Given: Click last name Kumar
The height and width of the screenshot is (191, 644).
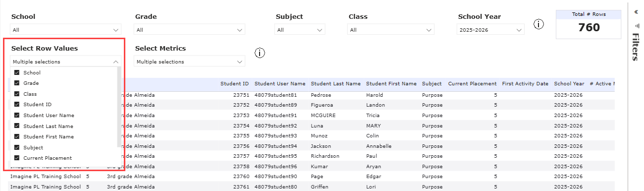Looking at the screenshot, I should pyautogui.click(x=319, y=166).
